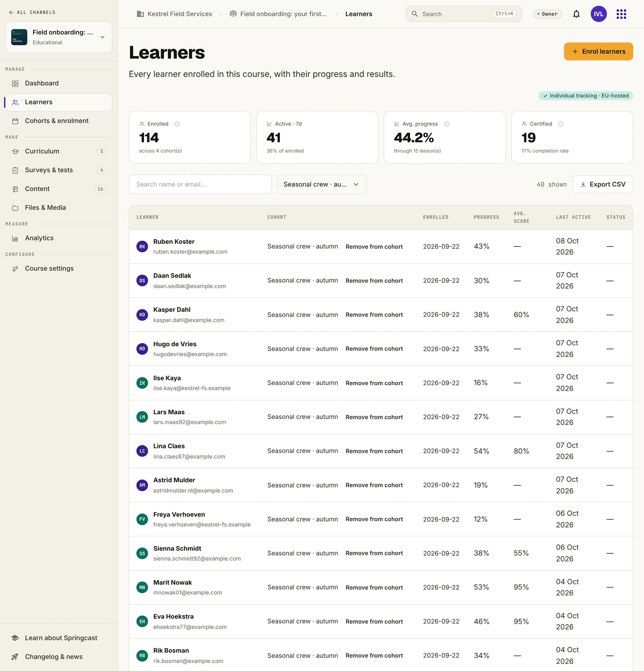The width and height of the screenshot is (644, 671).
Task: Open the Analytics page
Action: pos(59,238)
